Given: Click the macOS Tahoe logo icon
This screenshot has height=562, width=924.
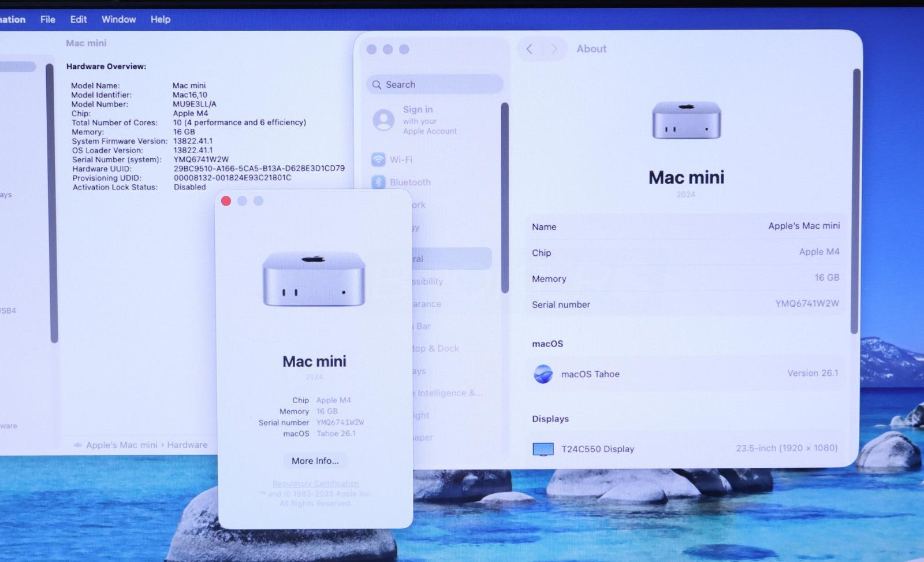Looking at the screenshot, I should (543, 374).
